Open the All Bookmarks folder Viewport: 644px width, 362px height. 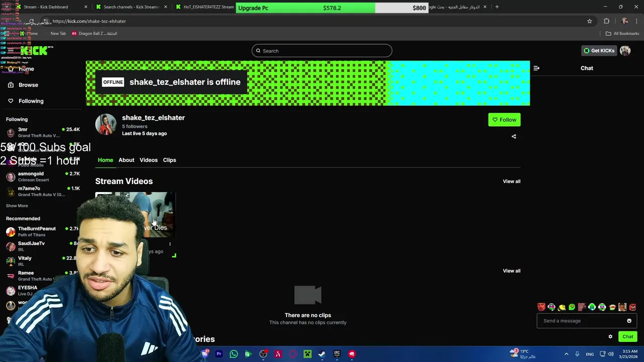622,34
